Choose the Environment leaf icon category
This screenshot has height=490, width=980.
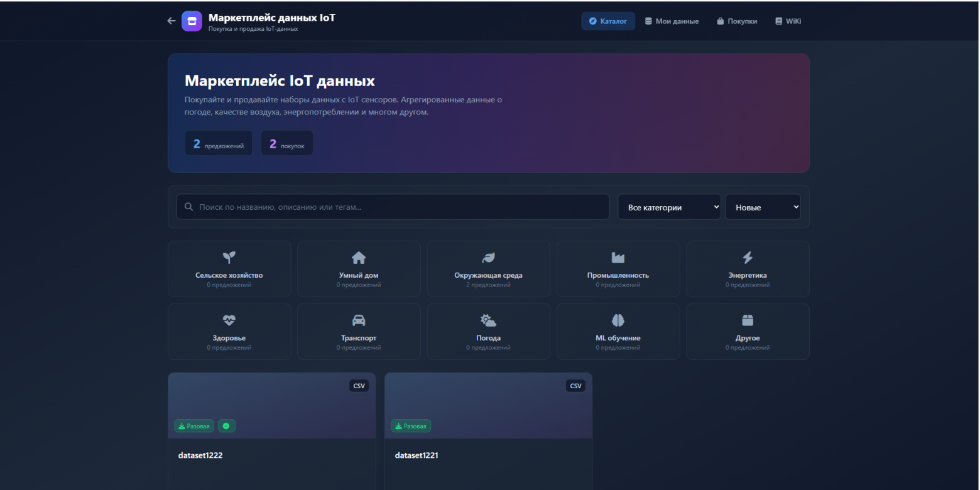[x=488, y=257]
